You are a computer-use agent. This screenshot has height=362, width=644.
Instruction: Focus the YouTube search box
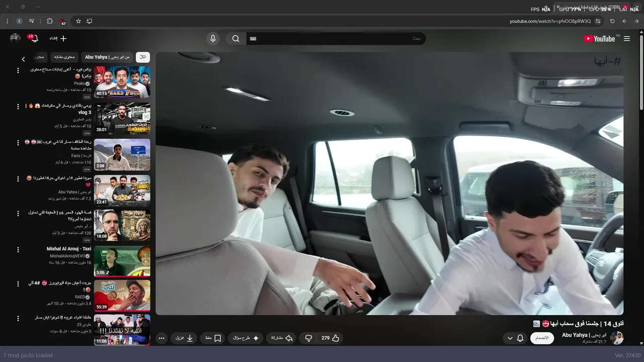(336, 39)
